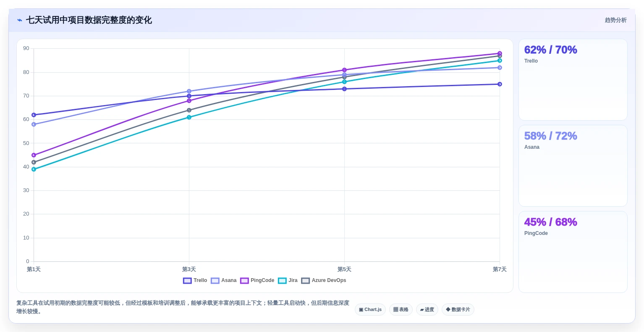Click the 数据卡片 tag button
Viewport: 644px width, 332px height.
click(x=458, y=310)
